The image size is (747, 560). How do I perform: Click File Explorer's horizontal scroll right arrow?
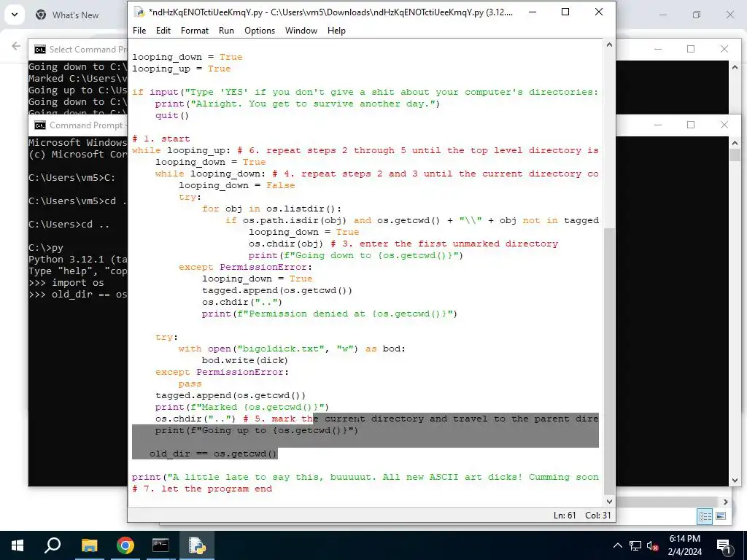[725, 502]
